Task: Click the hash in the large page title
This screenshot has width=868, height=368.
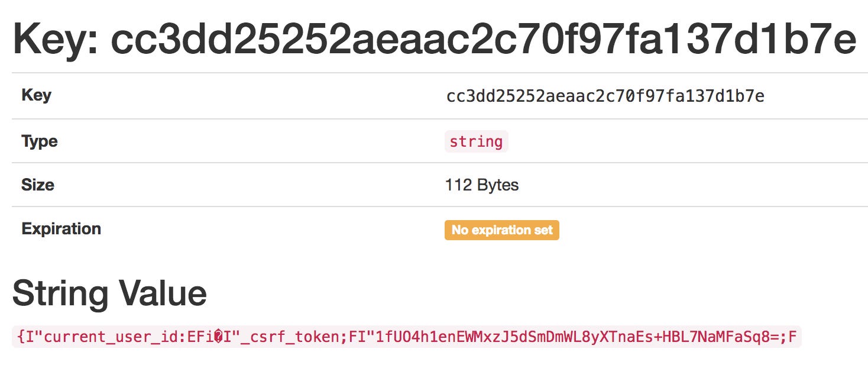Action: (484, 40)
